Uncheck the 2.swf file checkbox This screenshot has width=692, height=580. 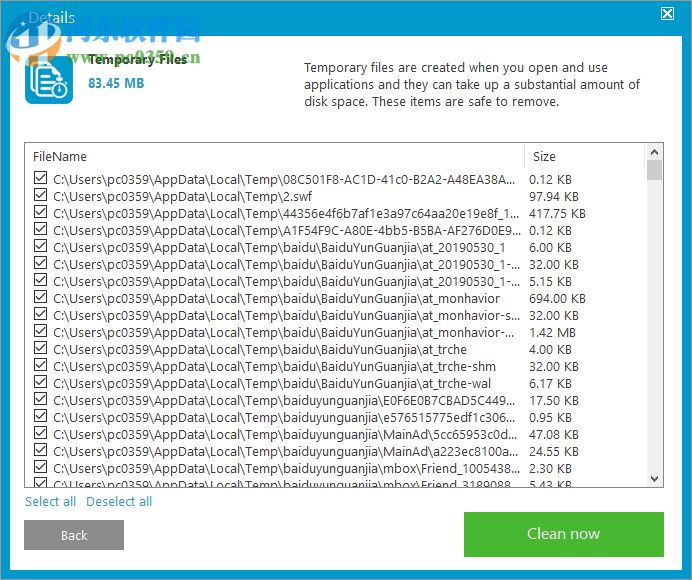40,195
